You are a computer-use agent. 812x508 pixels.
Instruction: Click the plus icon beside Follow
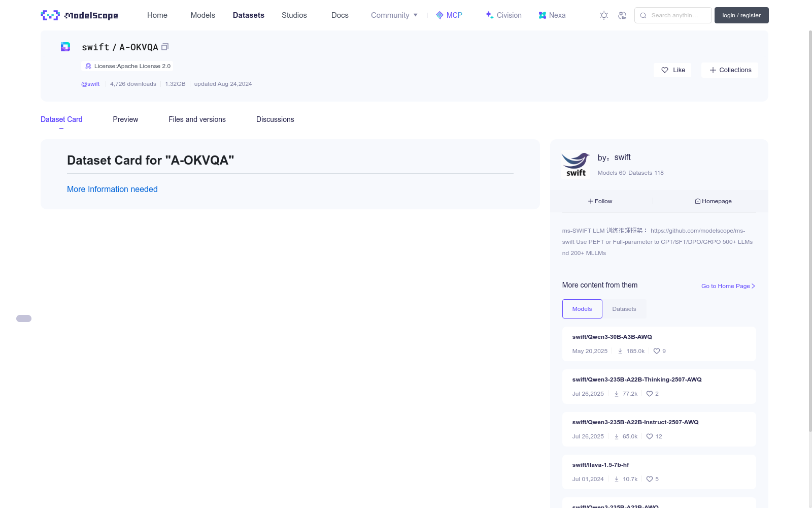pos(591,201)
